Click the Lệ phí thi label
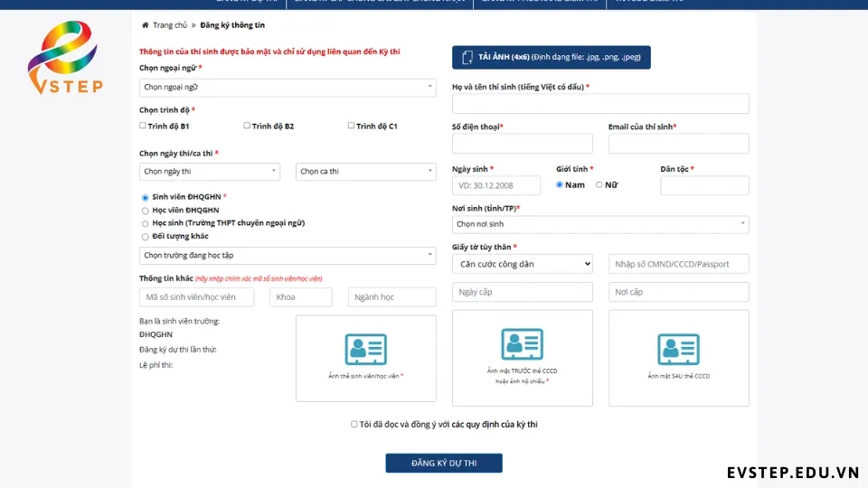This screenshot has height=488, width=868. click(156, 365)
